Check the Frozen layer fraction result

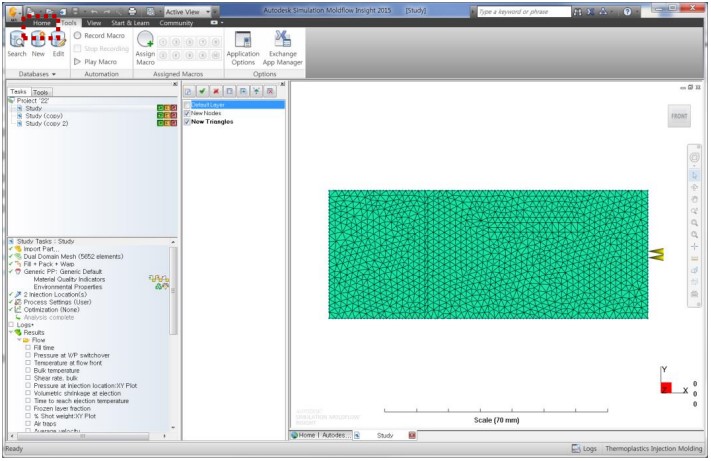[x=28, y=408]
